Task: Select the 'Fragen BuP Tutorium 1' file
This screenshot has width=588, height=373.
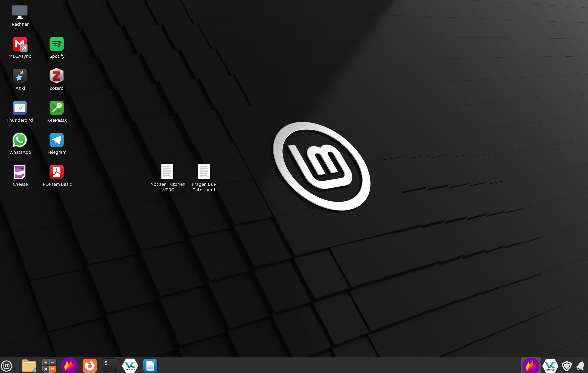Action: (204, 172)
